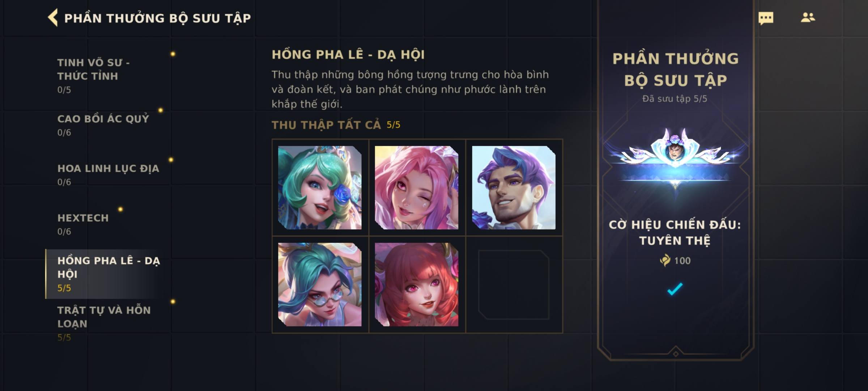
Task: Tap the Cờ Hiệu Chiến Đấu: Tuyên Thệ reward
Action: tap(675, 232)
